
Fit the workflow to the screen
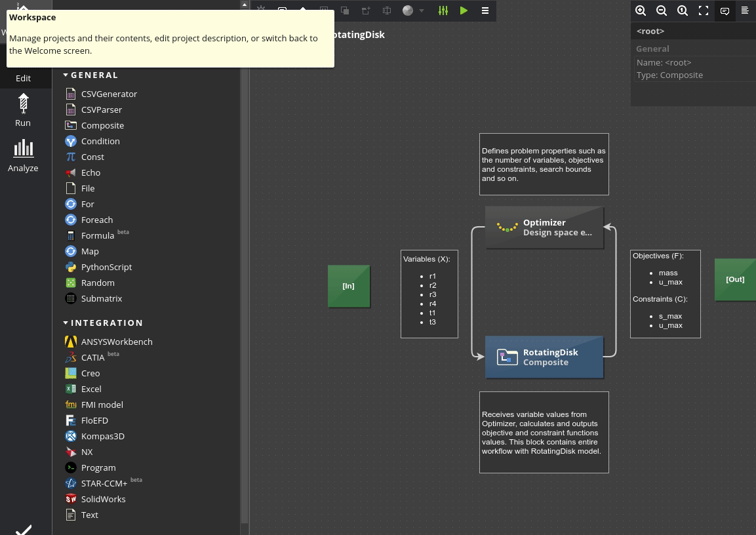point(704,10)
